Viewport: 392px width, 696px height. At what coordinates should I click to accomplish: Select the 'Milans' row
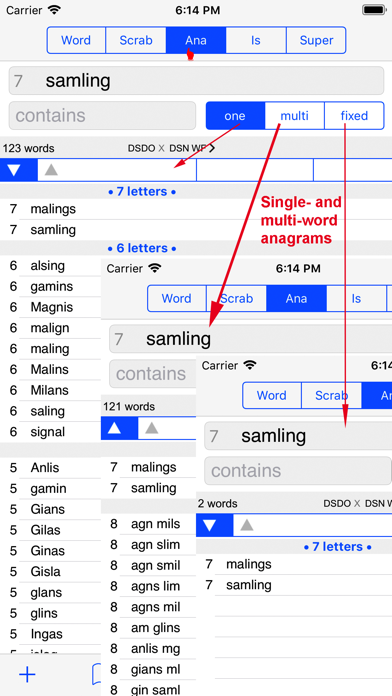click(x=50, y=390)
